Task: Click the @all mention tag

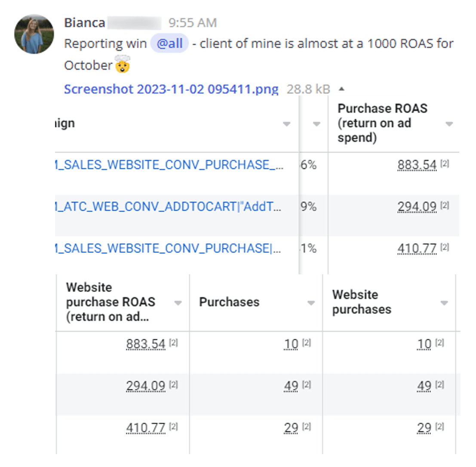Action: tap(169, 43)
